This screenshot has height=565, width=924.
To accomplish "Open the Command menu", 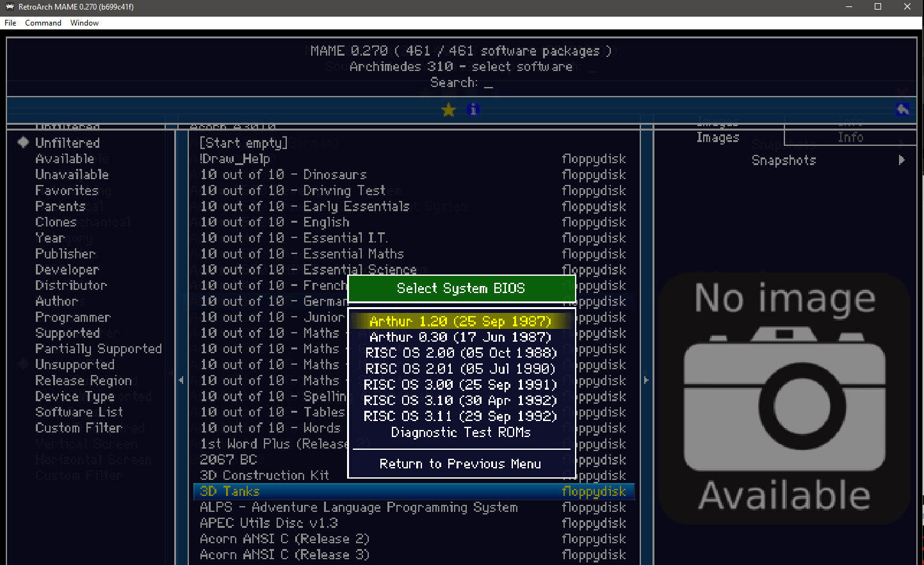I will click(x=43, y=23).
